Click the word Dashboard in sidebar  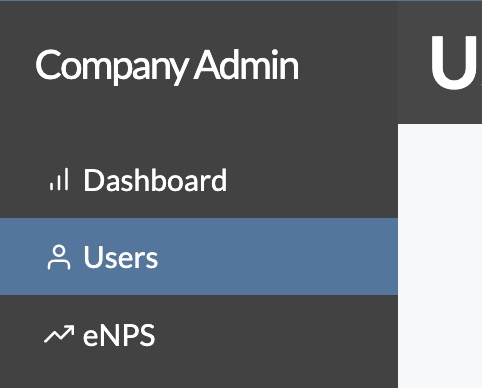click(x=155, y=180)
